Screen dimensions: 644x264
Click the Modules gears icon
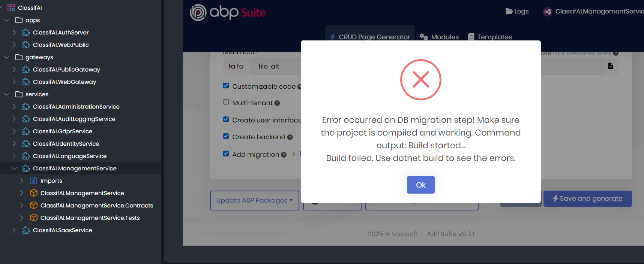pyautogui.click(x=424, y=37)
